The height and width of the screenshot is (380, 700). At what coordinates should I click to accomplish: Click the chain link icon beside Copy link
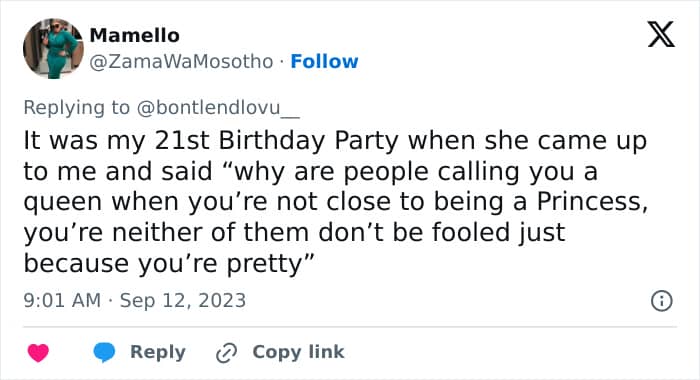(x=226, y=353)
